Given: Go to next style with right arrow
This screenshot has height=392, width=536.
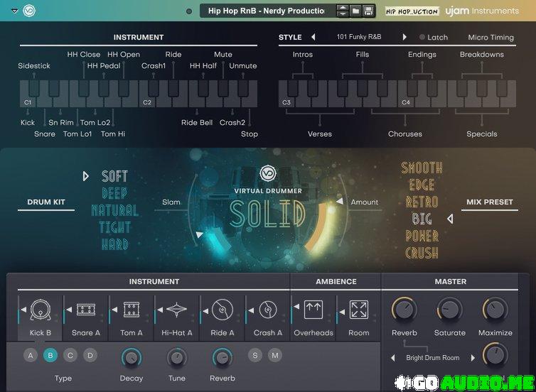Looking at the screenshot, I should coord(404,37).
